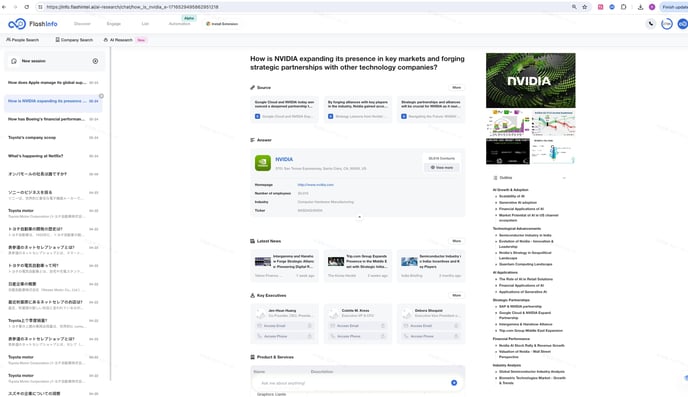Click Access Email for Jen-Hsun Huang
The width and height of the screenshot is (688, 397).
coord(284,326)
